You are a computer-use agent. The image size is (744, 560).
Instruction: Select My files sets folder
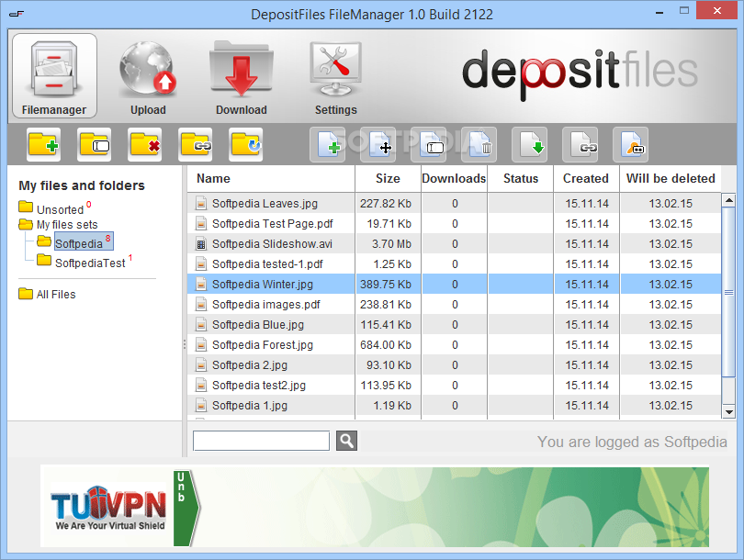click(58, 224)
